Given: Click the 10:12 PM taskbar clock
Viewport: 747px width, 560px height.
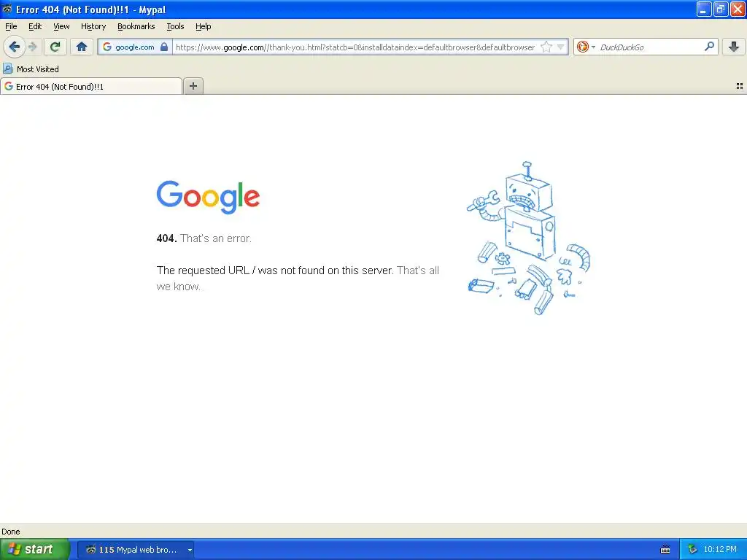Looking at the screenshot, I should (720, 550).
